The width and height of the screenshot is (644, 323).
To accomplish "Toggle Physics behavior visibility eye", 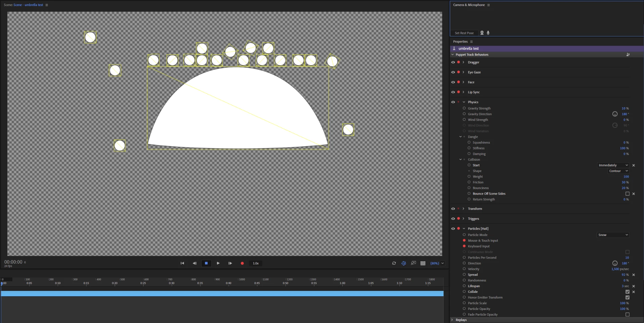I will [453, 102].
